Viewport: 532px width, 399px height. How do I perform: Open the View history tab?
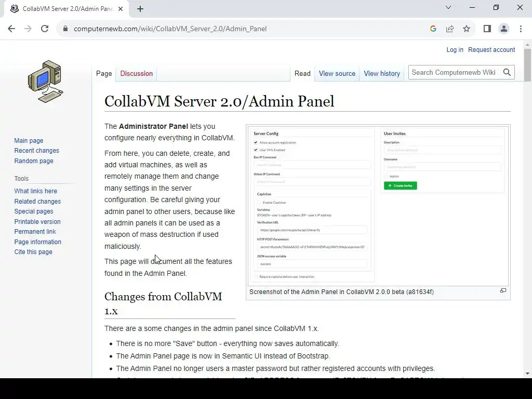[x=382, y=74]
